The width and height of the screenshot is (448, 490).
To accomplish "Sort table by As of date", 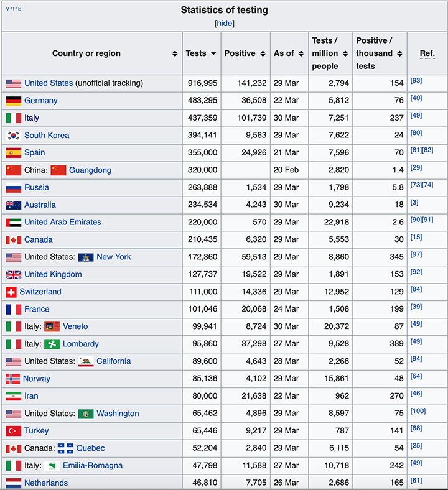I will coord(301,53).
